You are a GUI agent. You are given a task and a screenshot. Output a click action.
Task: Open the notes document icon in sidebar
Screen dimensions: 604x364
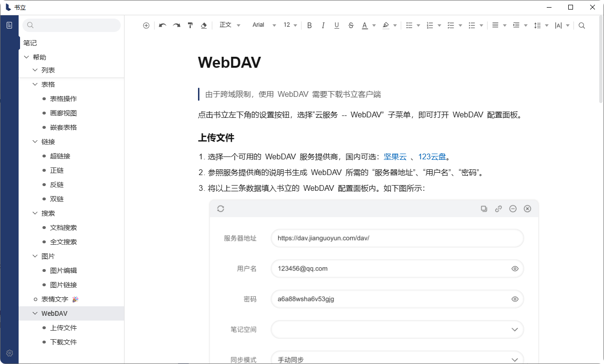coord(10,25)
